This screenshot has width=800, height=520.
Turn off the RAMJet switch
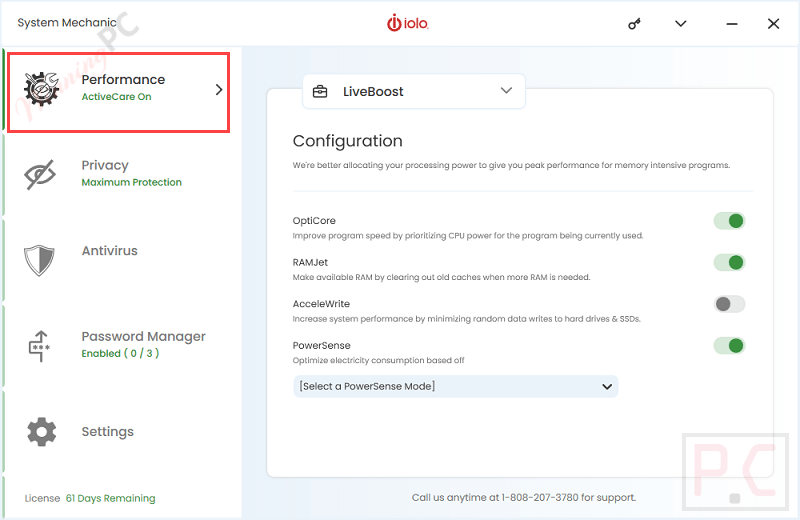pos(729,263)
